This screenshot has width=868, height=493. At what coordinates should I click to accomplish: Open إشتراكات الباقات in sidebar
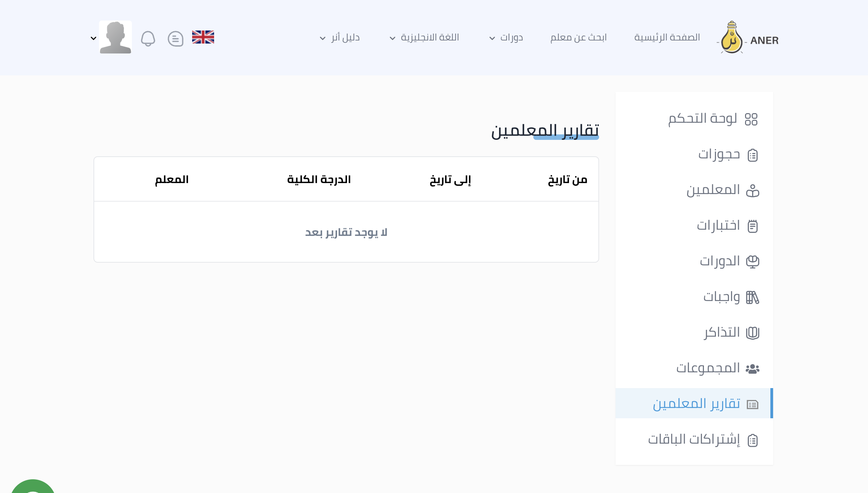(694, 440)
